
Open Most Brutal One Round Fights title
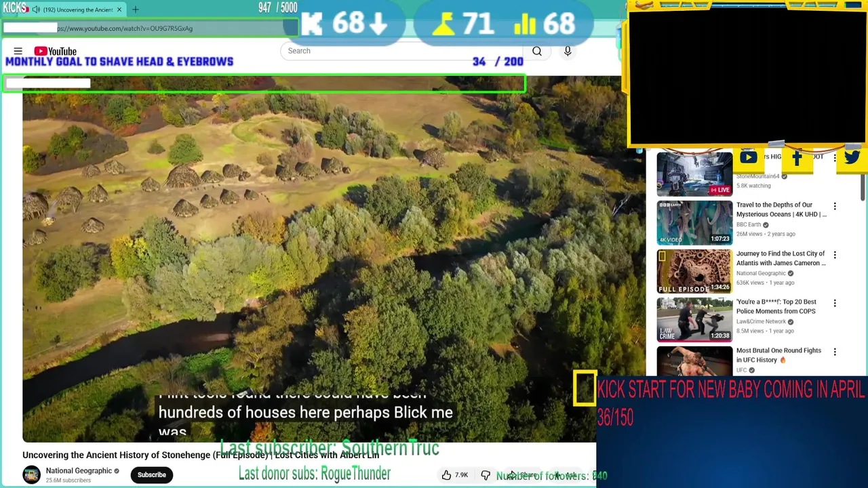coord(778,355)
